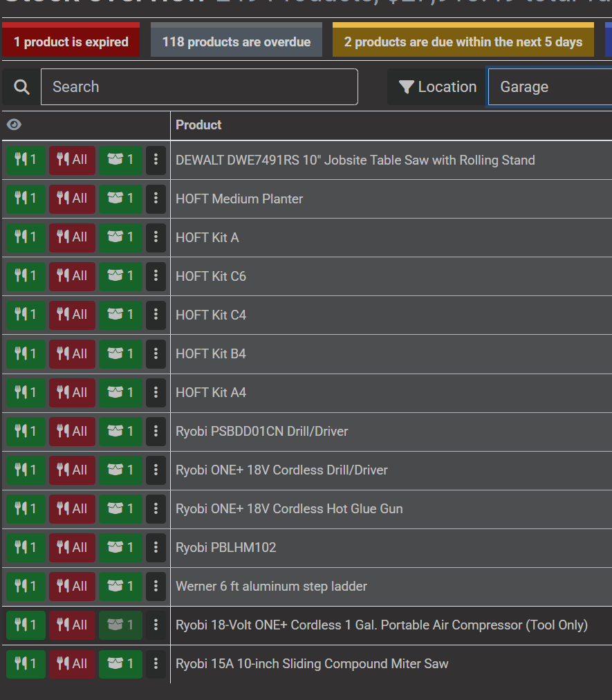Consume 1 of Werner step ladder
The height and width of the screenshot is (700, 612).
(x=26, y=586)
